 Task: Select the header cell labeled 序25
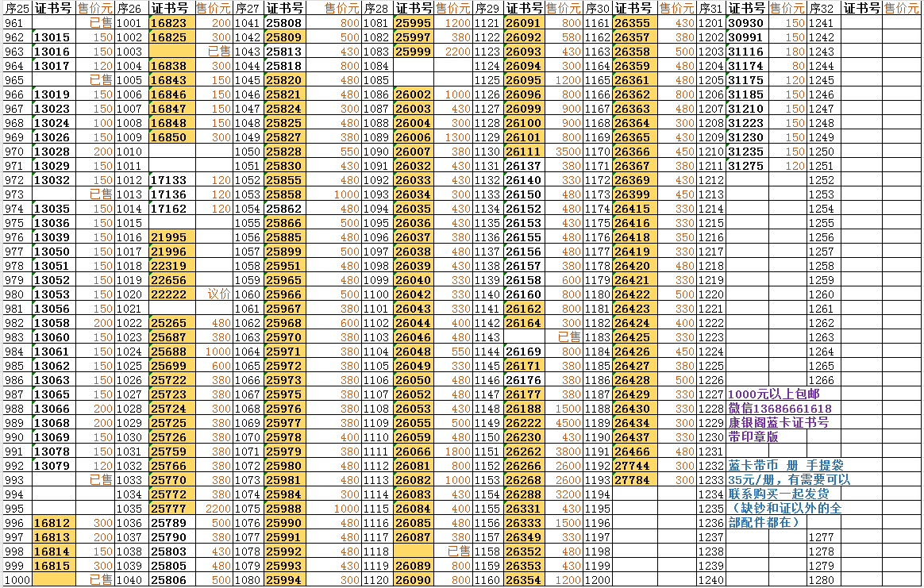[x=16, y=9]
